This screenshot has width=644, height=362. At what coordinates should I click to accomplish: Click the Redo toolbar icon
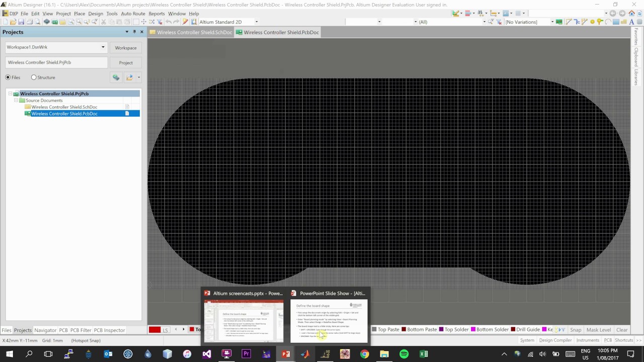tap(176, 22)
